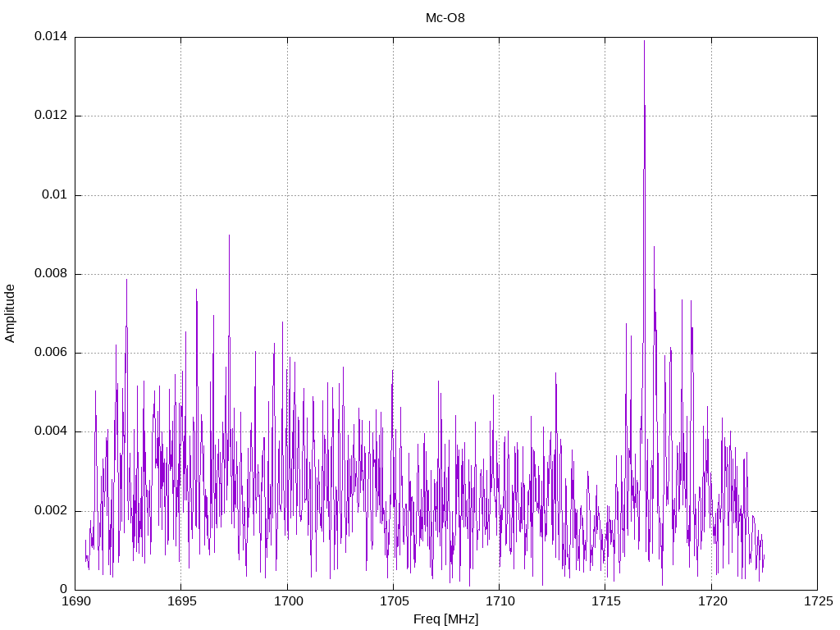Click the plot title Mc-O8
The width and height of the screenshot is (840, 630).
click(x=445, y=17)
